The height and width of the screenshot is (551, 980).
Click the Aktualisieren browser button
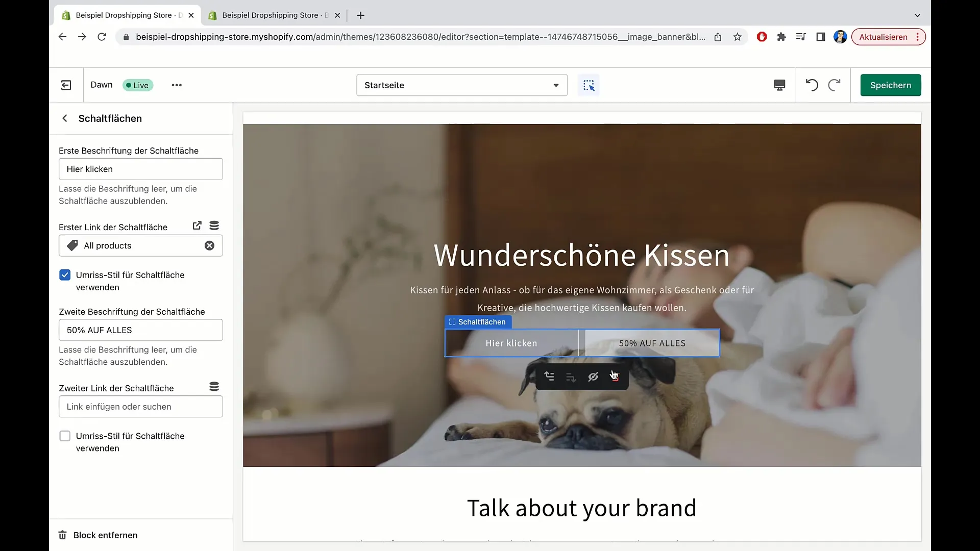point(884,37)
